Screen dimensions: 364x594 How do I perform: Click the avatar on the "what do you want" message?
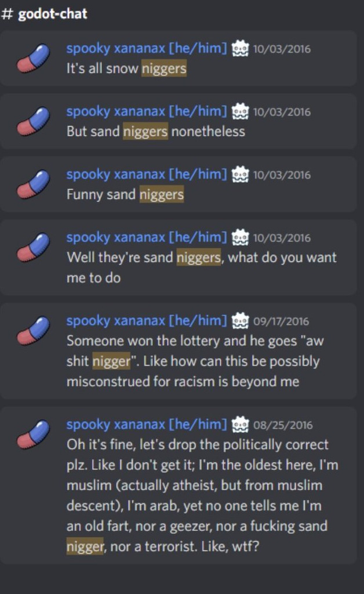click(33, 247)
